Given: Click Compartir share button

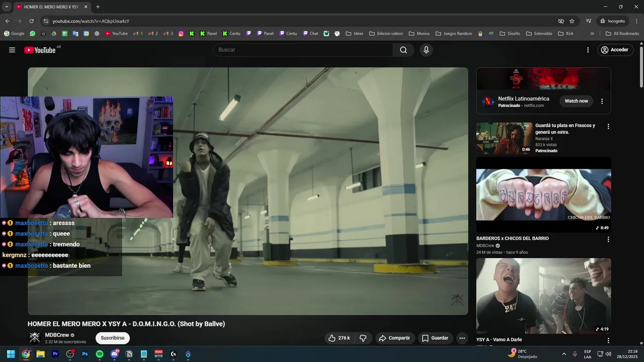Looking at the screenshot, I should 394,338.
